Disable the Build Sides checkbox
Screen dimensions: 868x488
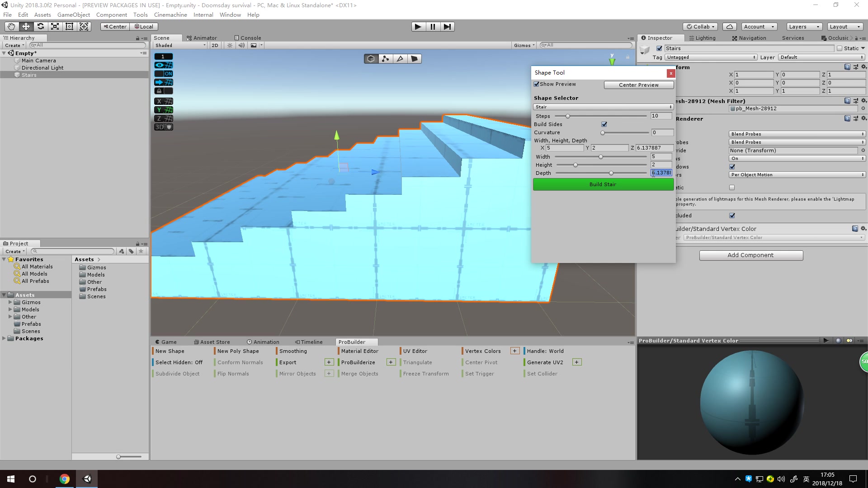(x=604, y=124)
